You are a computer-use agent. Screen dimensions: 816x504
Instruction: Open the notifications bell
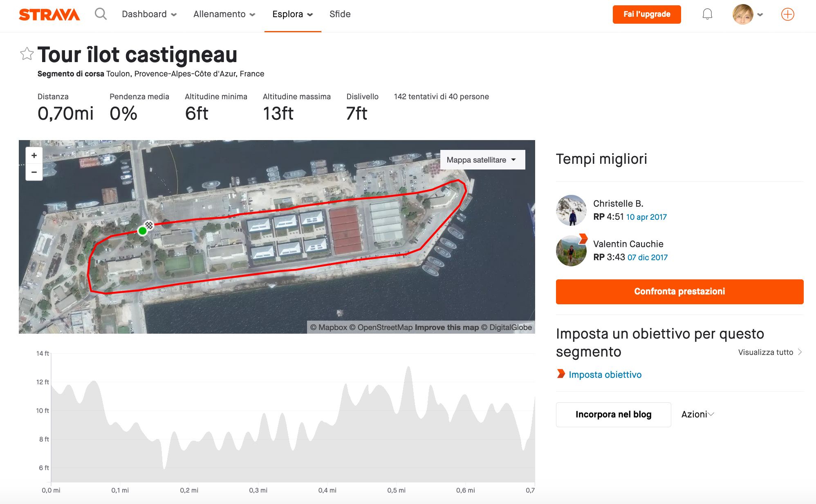(707, 14)
